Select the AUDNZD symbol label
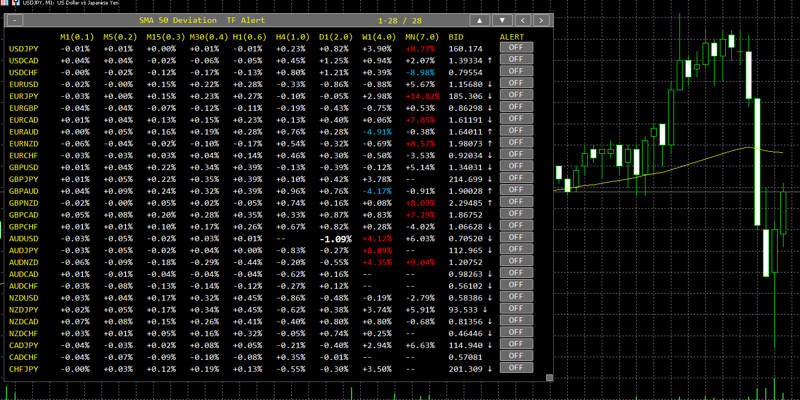 pyautogui.click(x=23, y=262)
